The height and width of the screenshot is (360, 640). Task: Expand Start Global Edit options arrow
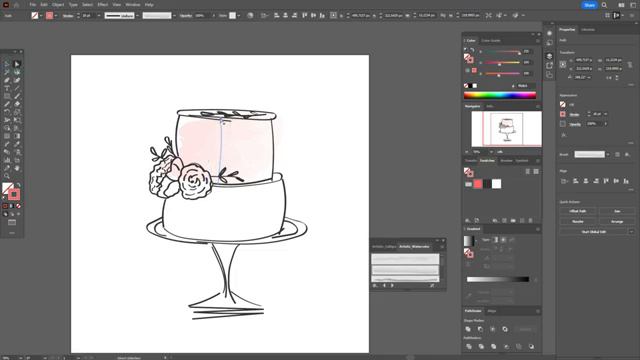631,232
